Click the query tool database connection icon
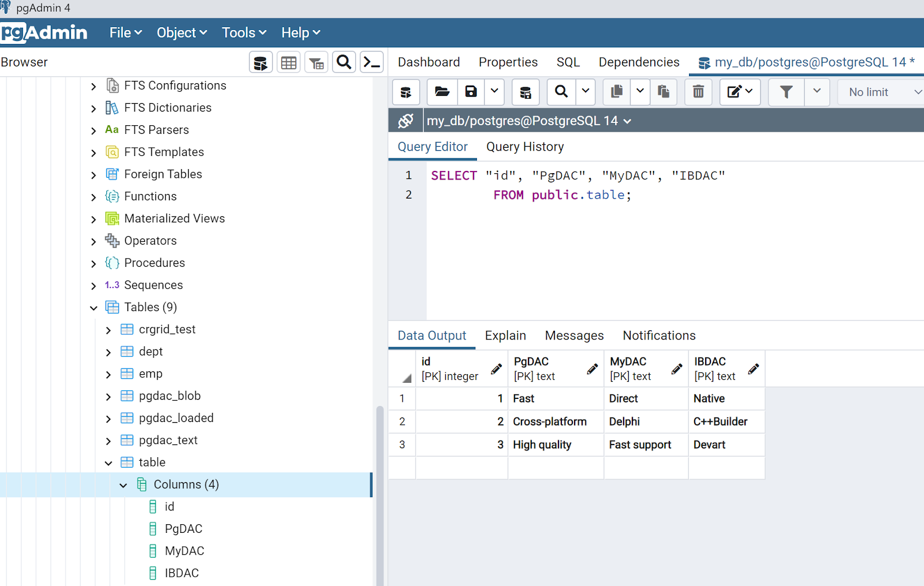 click(x=406, y=92)
